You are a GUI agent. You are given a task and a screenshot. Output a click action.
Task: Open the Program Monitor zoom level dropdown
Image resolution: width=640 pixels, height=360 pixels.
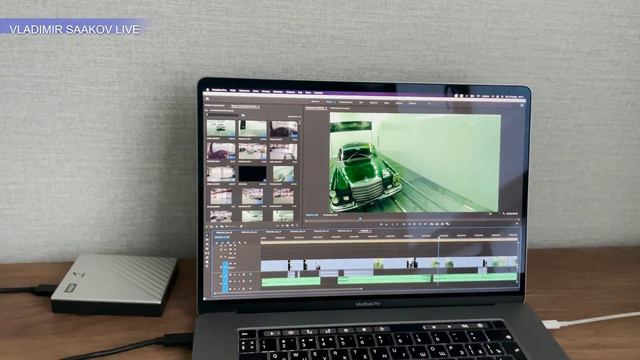(x=331, y=215)
